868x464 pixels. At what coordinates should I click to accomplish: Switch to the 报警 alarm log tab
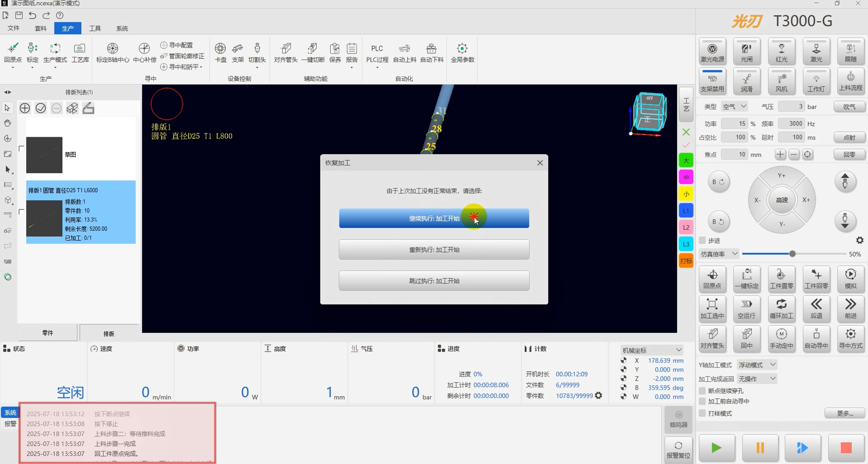click(x=10, y=424)
